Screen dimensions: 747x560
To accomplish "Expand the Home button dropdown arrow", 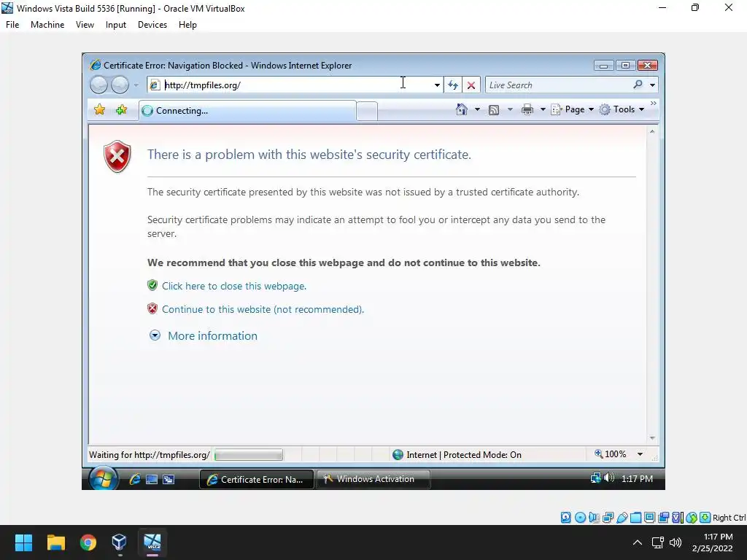I will tap(477, 109).
